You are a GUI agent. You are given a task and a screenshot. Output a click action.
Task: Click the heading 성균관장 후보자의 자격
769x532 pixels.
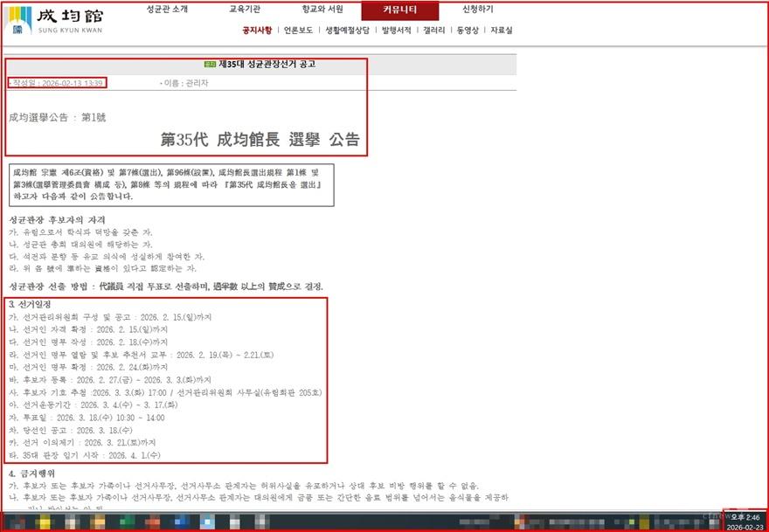pyautogui.click(x=58, y=220)
